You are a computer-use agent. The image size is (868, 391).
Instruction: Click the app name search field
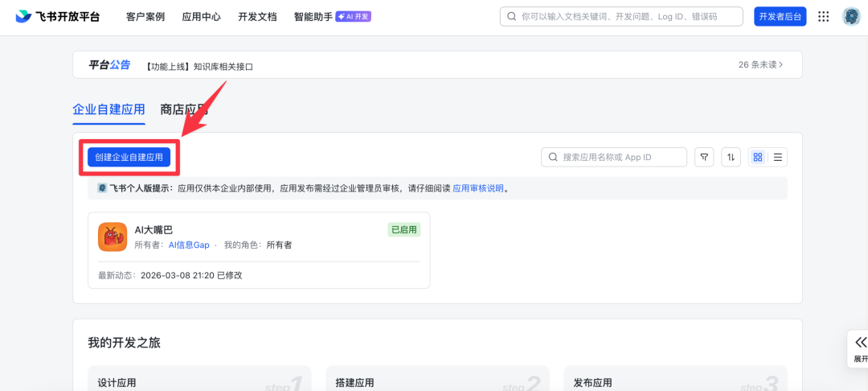[619, 157]
